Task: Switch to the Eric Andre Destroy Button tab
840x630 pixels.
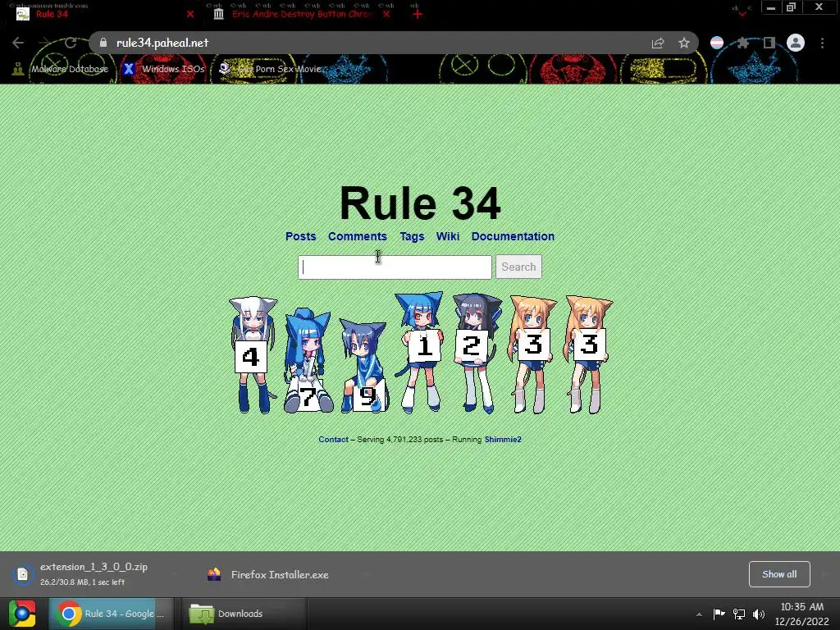Action: tap(302, 15)
